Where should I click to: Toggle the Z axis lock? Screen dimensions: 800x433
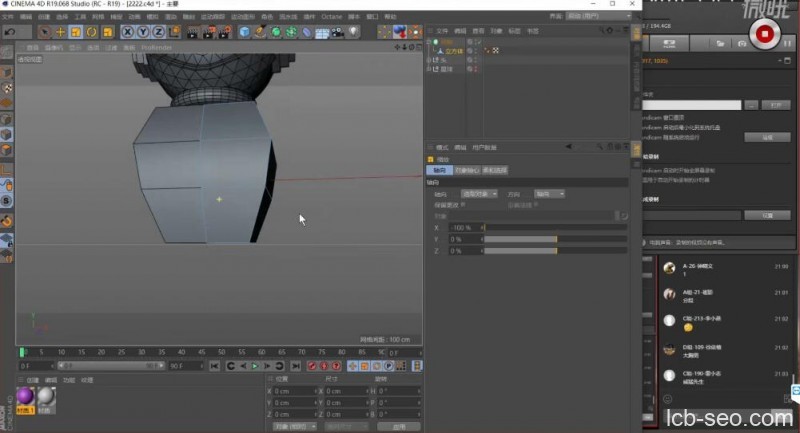[x=159, y=32]
